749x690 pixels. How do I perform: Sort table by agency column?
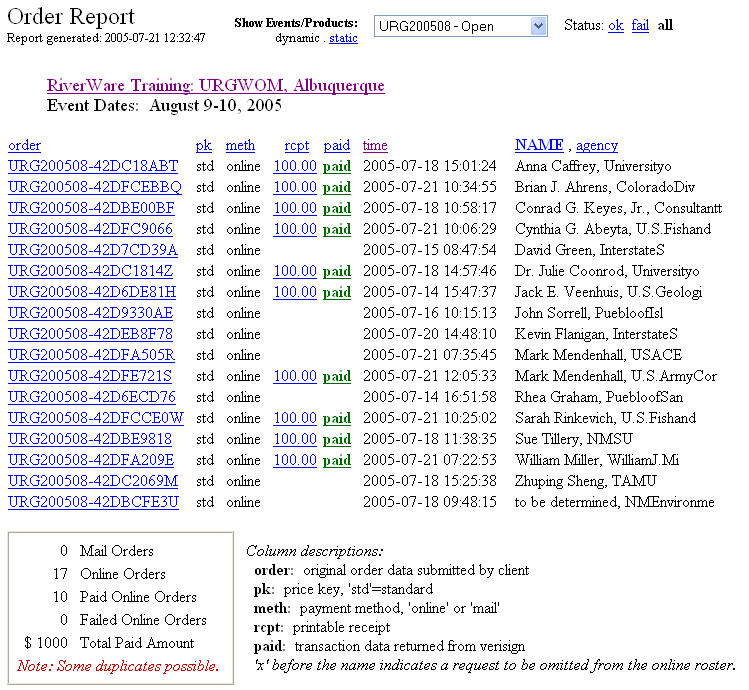tap(597, 145)
